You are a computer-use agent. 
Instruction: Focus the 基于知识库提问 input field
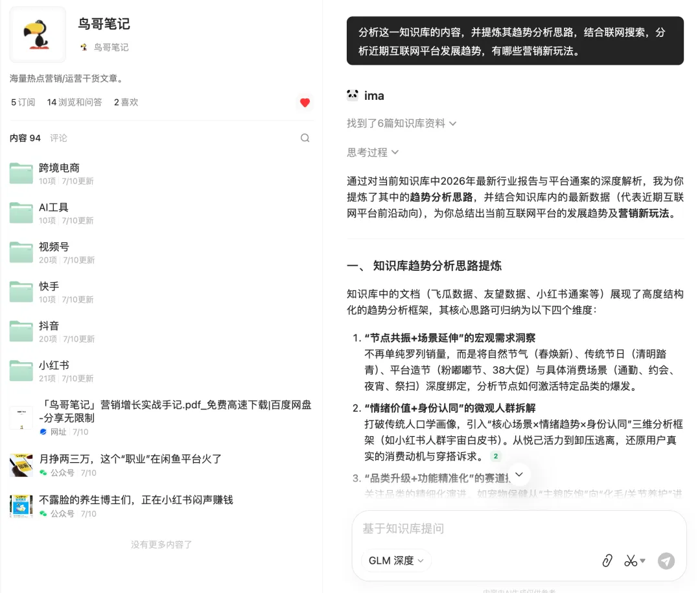(519, 529)
